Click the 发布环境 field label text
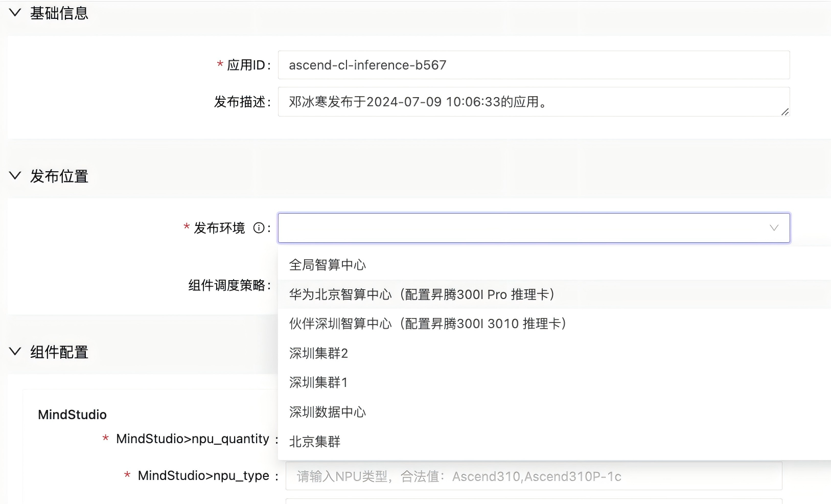 point(219,228)
